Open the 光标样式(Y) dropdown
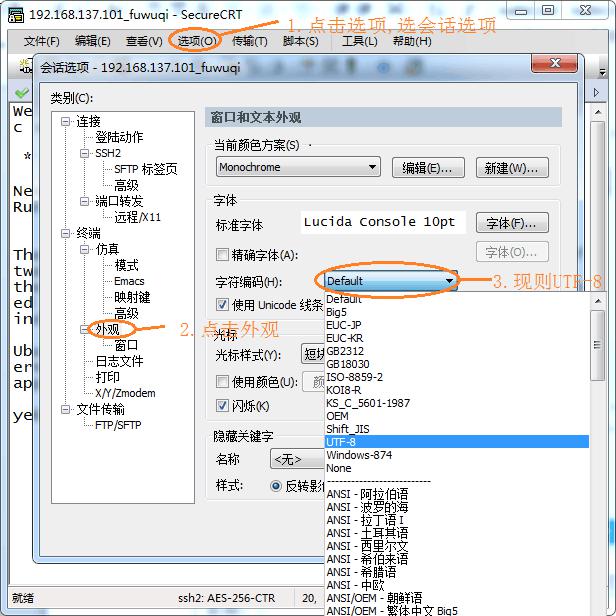Image resolution: width=616 pixels, height=616 pixels. (313, 354)
